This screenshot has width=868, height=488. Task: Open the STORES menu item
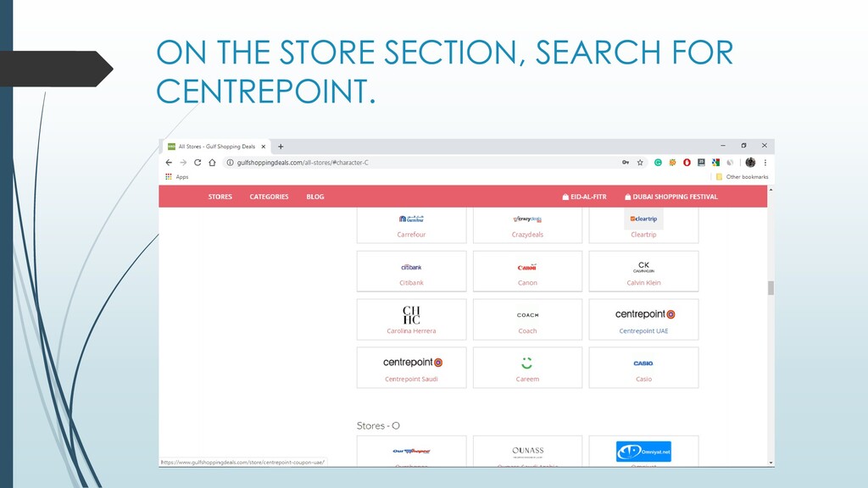click(220, 197)
